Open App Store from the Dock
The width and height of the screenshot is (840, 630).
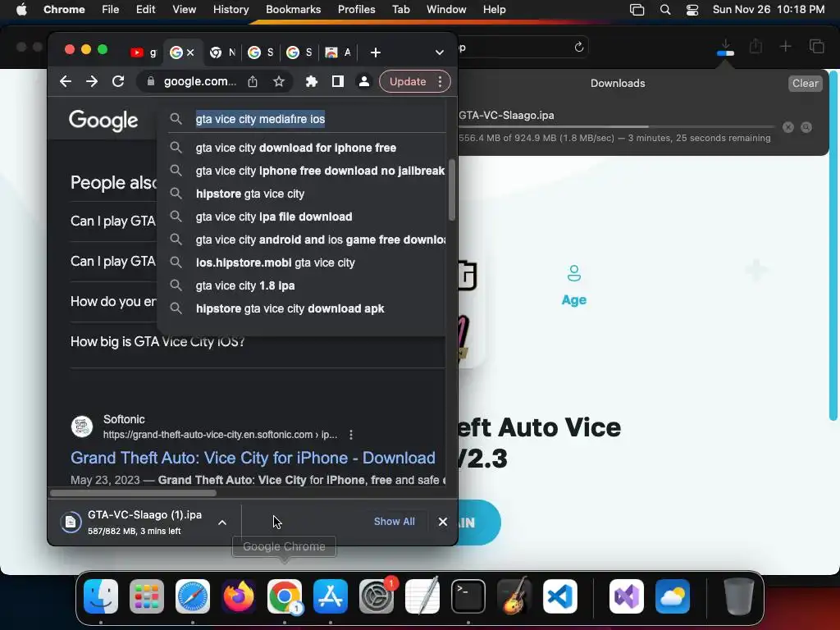tap(331, 596)
